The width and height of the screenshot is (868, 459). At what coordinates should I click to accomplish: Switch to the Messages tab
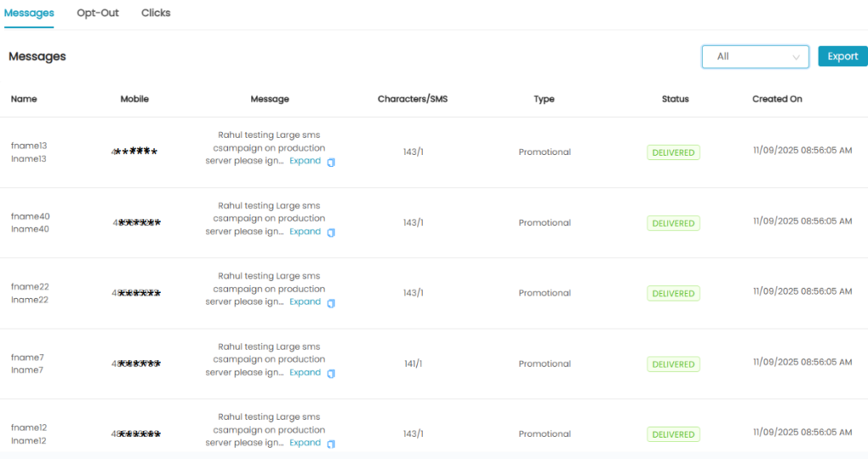(x=29, y=14)
